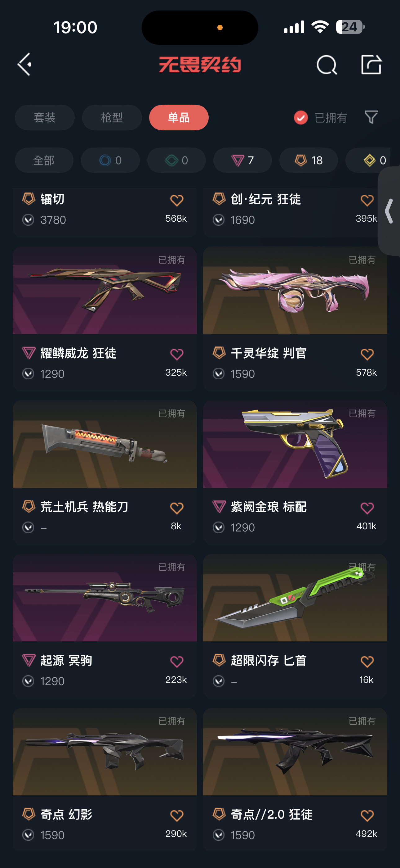This screenshot has height=868, width=400.
Task: Select the 全部 filter chip
Action: pyautogui.click(x=44, y=160)
